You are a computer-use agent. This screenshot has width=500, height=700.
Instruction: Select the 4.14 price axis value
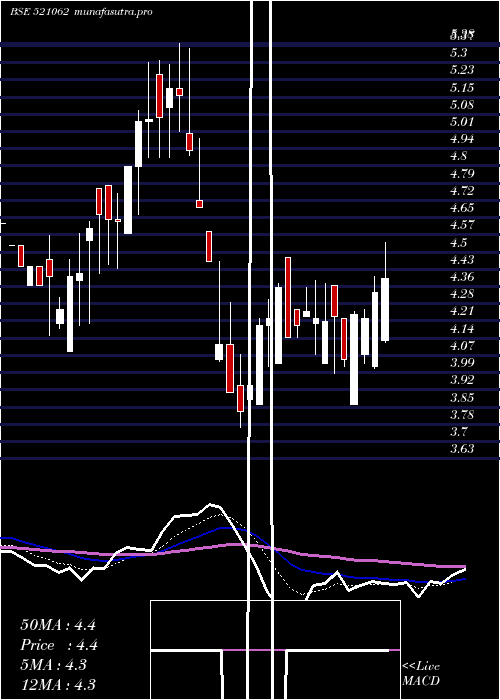click(x=462, y=329)
